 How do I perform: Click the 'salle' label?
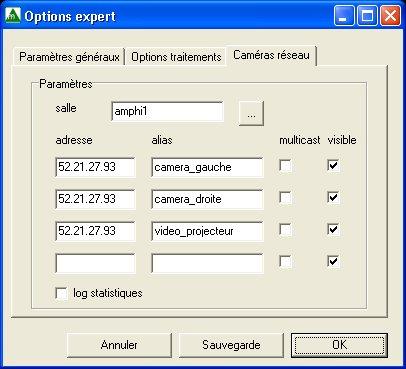(66, 108)
